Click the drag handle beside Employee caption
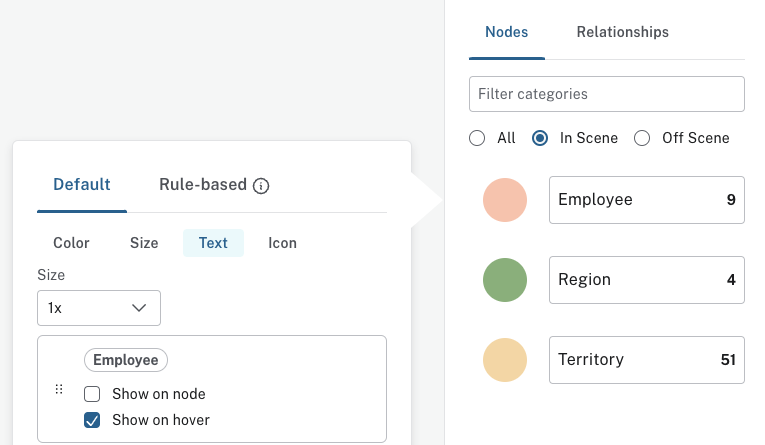 (x=59, y=389)
